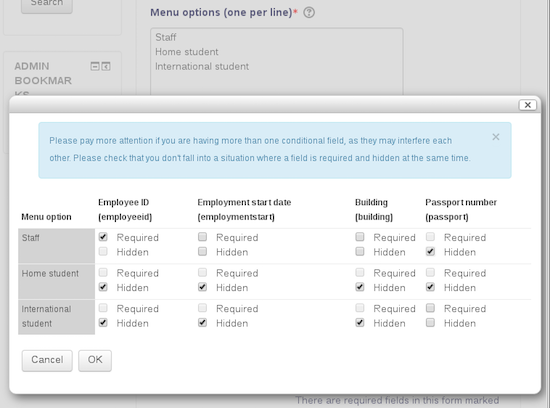Close the conditional fields dialog
The width and height of the screenshot is (550, 408).
click(528, 105)
